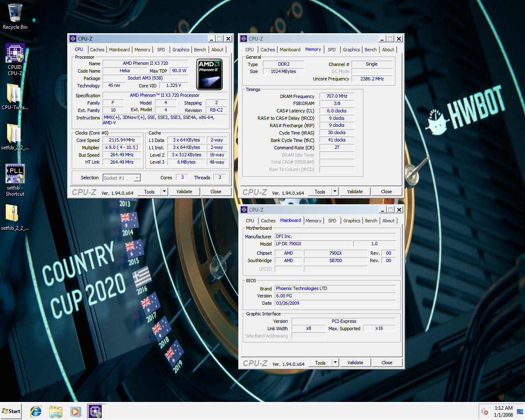
Task: Open the CPU-Twea... folder icon
Action: click(15, 97)
